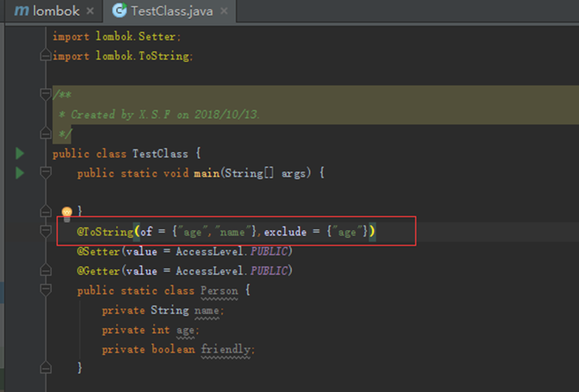Viewport: 579px width, 392px height.
Task: Collapse the @ToString annotation fold marker
Action: pyautogui.click(x=46, y=231)
